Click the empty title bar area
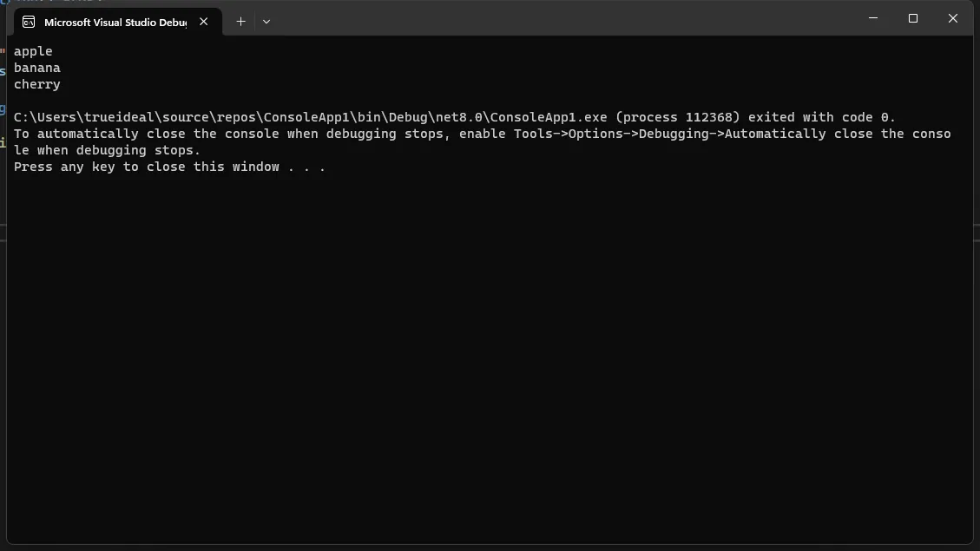Screen dimensions: 980x551 [562, 19]
